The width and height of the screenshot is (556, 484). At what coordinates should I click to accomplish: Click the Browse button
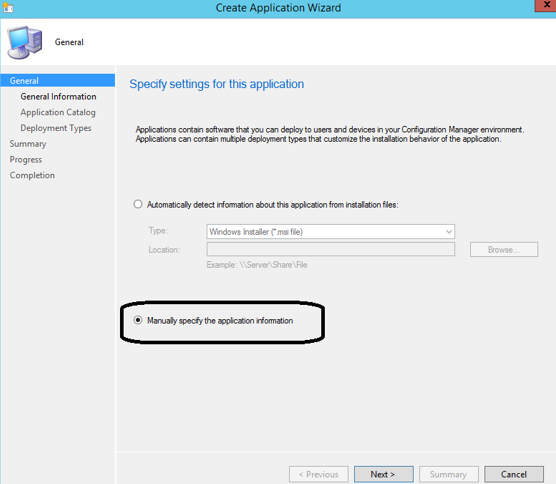pyautogui.click(x=504, y=250)
